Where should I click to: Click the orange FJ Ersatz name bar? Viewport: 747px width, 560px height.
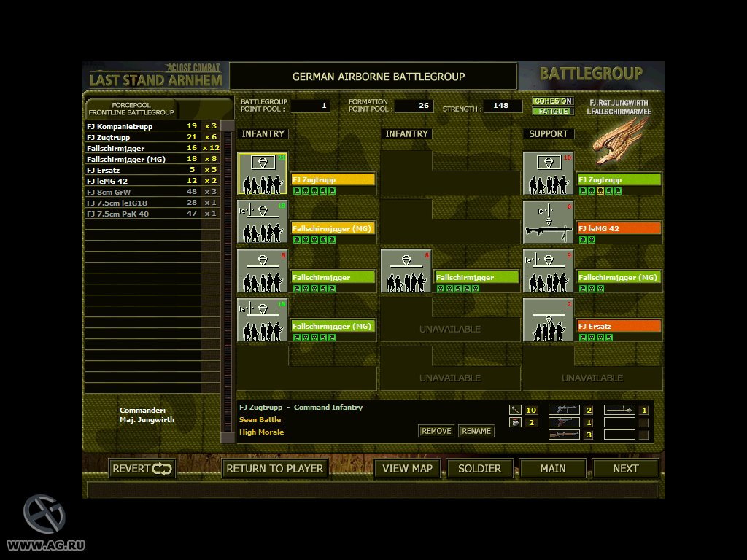point(619,326)
